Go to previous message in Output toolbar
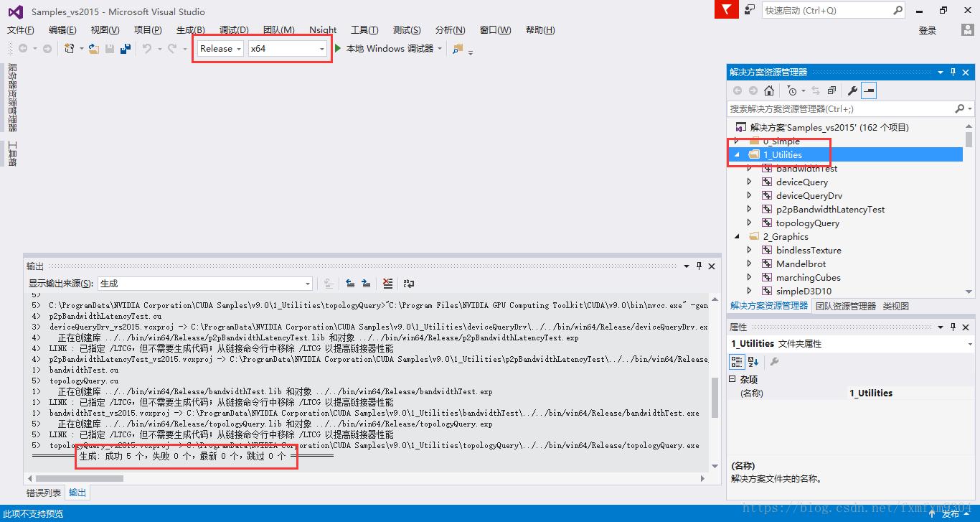This screenshot has width=980, height=522. (350, 284)
